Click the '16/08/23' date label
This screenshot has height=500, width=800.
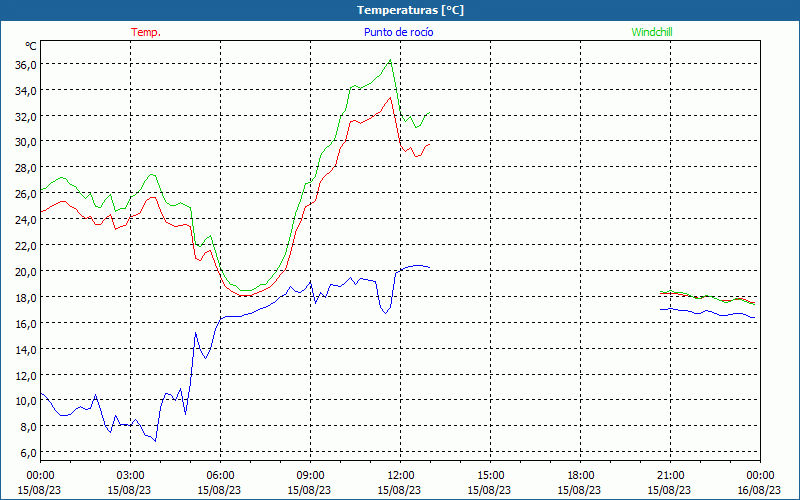click(760, 490)
